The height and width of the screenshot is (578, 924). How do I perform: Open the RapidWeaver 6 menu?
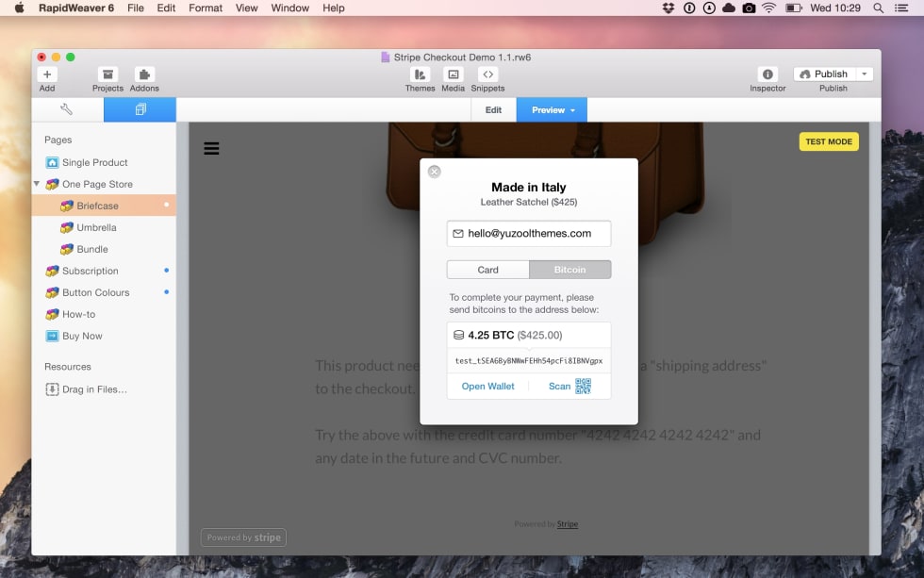[x=76, y=8]
